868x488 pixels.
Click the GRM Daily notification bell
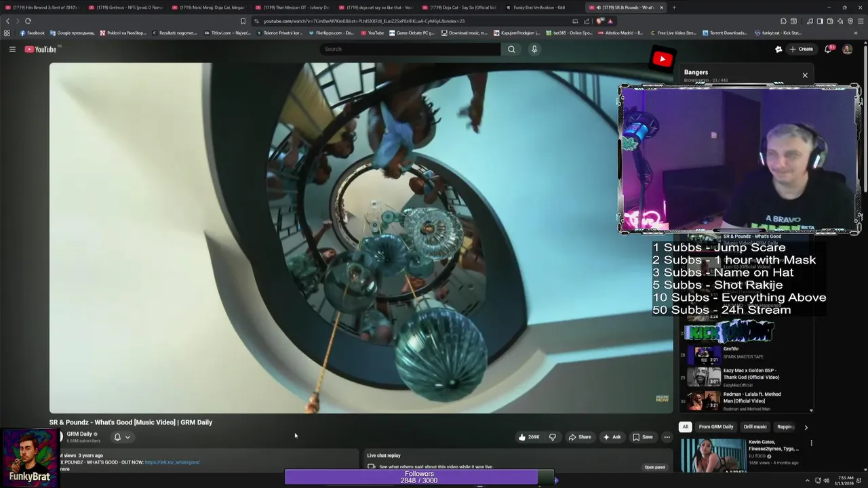coord(117,437)
